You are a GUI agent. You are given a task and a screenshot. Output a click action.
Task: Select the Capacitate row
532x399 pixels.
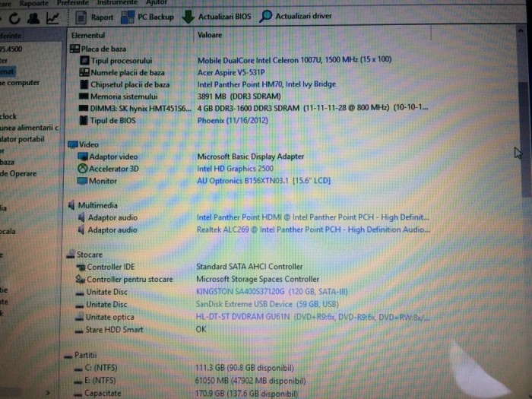[x=185, y=394]
